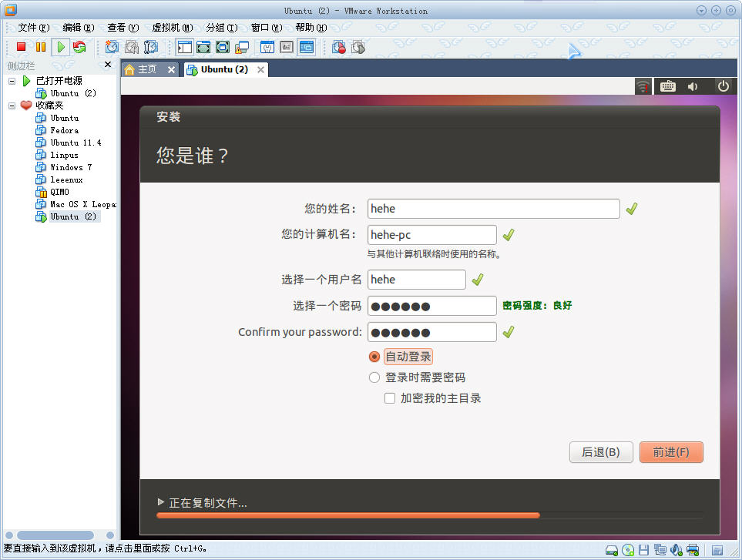Switch to the 主页 home tab

point(146,69)
